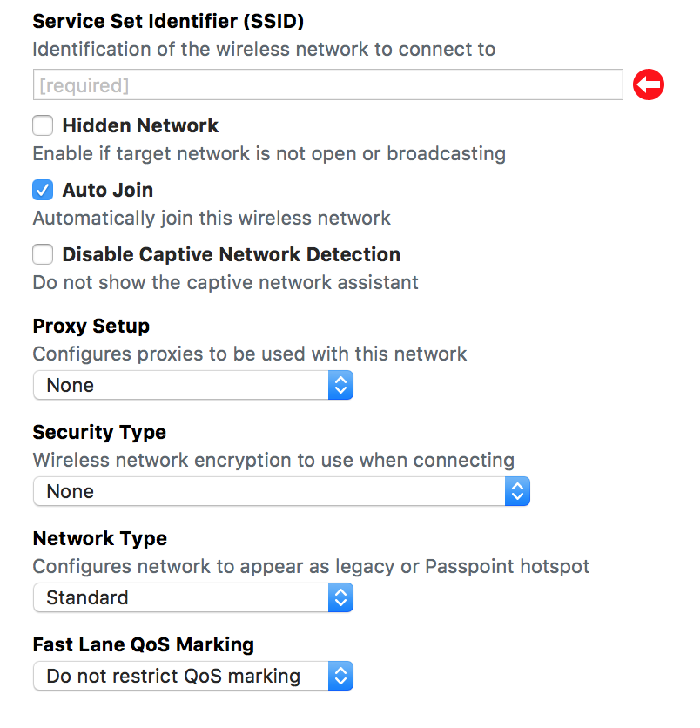
Task: Open the Proxy Setup dropdown showing None
Action: 181,385
